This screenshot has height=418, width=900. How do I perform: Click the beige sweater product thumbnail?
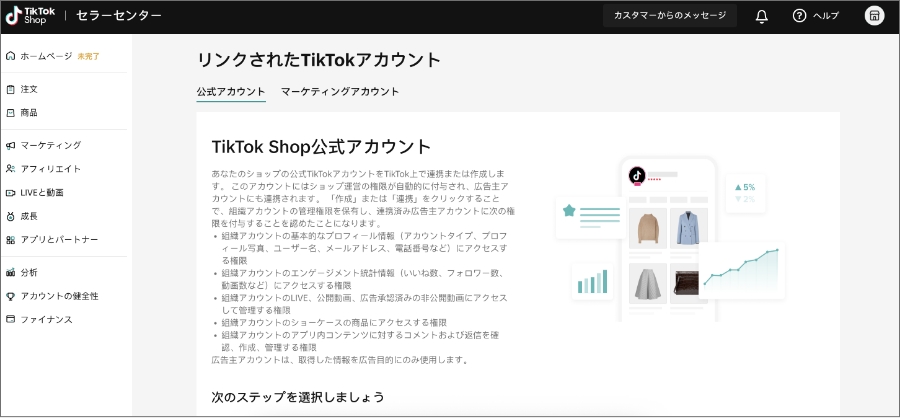tap(647, 228)
